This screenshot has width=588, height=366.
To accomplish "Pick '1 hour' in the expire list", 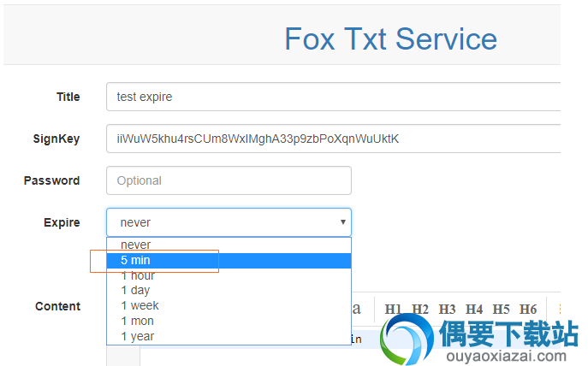I will tap(229, 275).
